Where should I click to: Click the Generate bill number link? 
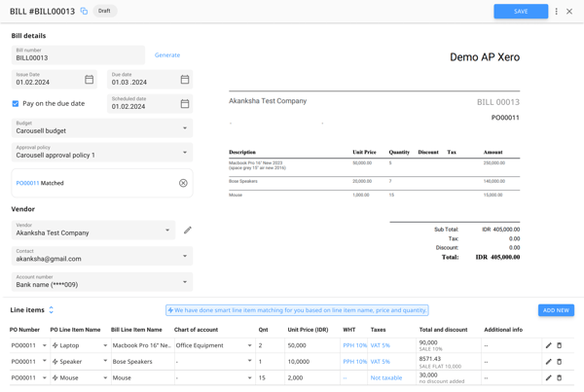[167, 55]
